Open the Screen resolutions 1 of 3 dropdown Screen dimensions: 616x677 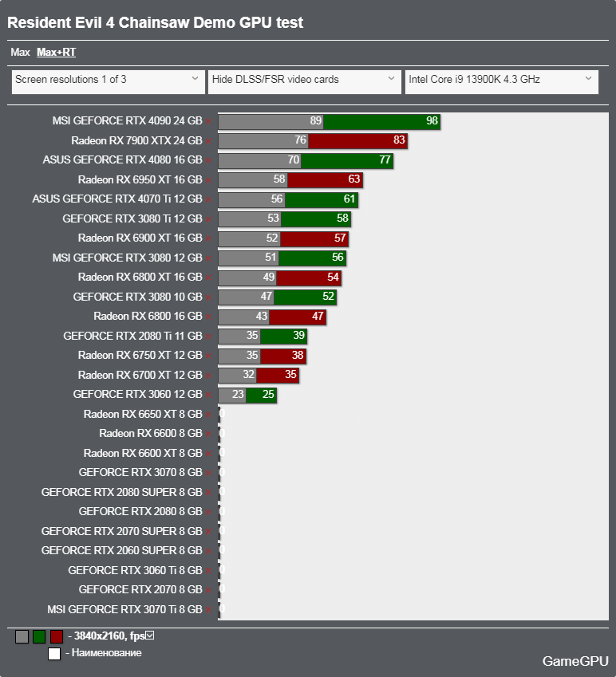pyautogui.click(x=108, y=81)
